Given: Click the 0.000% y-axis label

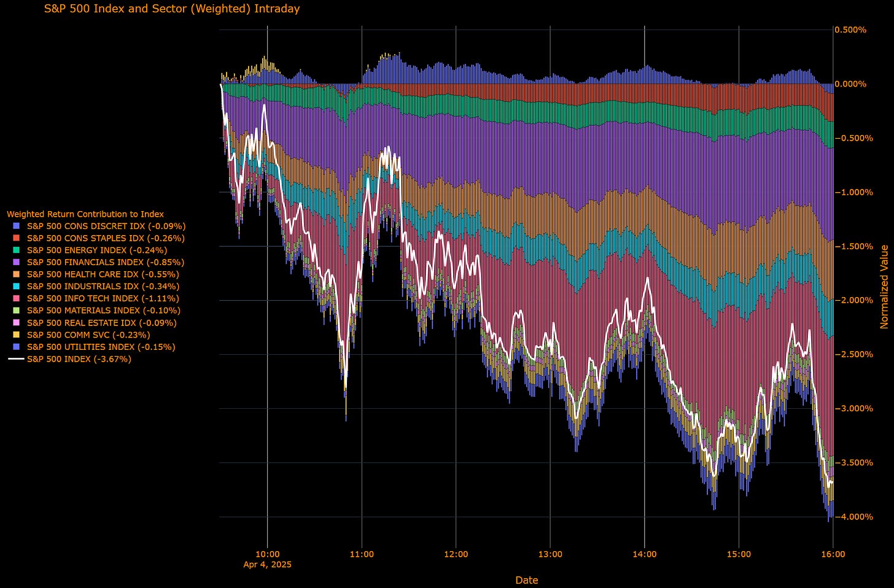Looking at the screenshot, I should point(852,83).
